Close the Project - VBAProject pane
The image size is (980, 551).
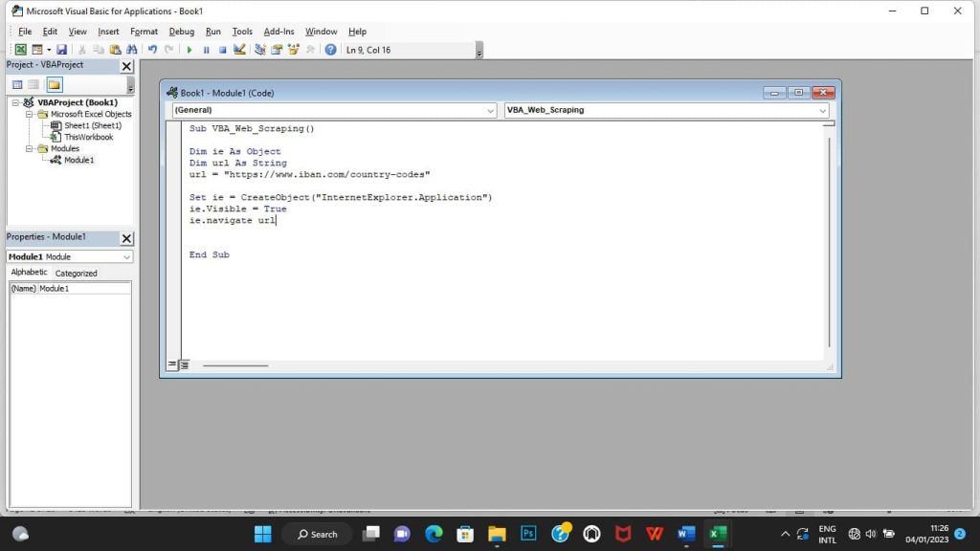pyautogui.click(x=126, y=66)
